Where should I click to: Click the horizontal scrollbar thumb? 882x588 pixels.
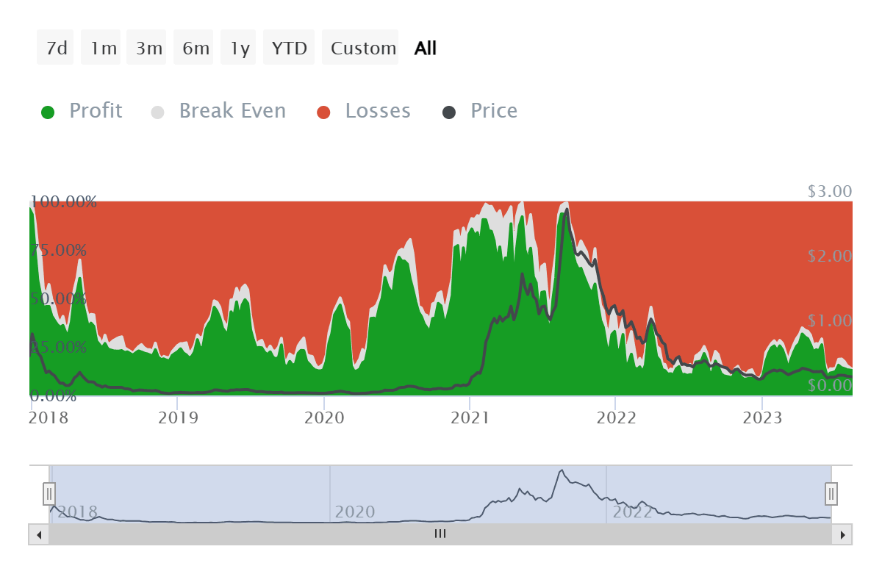440,534
